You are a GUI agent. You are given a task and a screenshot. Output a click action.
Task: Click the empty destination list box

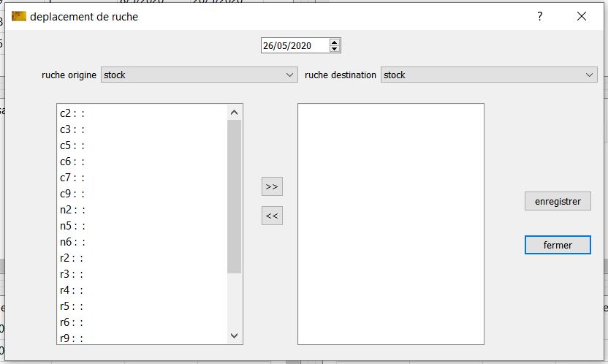coord(390,223)
